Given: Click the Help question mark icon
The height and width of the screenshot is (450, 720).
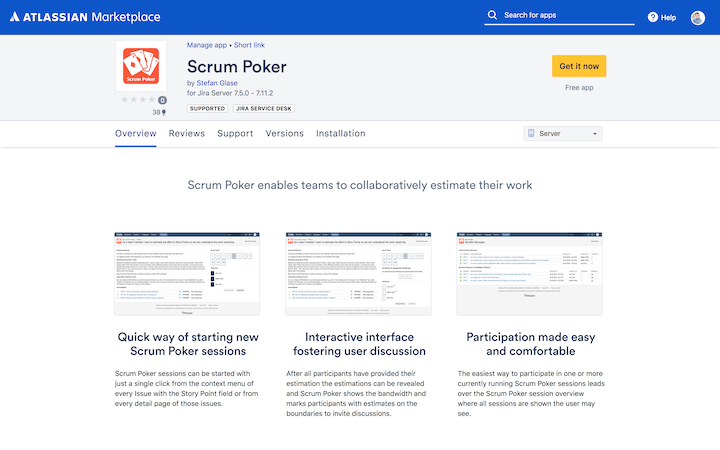Looking at the screenshot, I should (x=652, y=17).
